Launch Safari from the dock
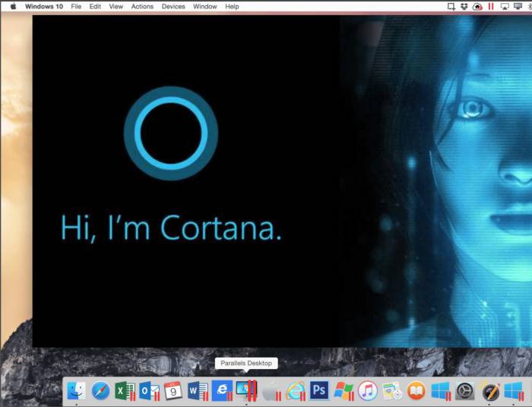 [101, 390]
